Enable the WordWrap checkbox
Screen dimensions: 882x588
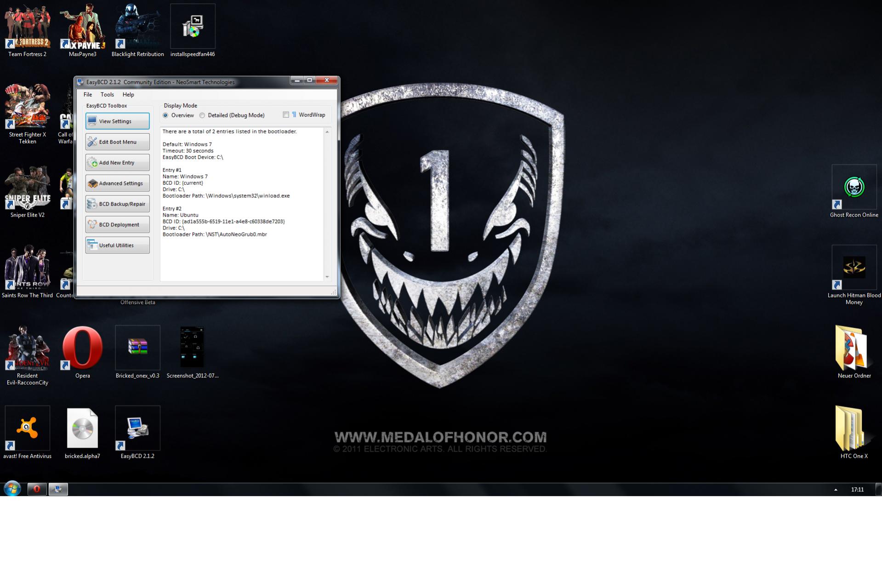coord(286,115)
